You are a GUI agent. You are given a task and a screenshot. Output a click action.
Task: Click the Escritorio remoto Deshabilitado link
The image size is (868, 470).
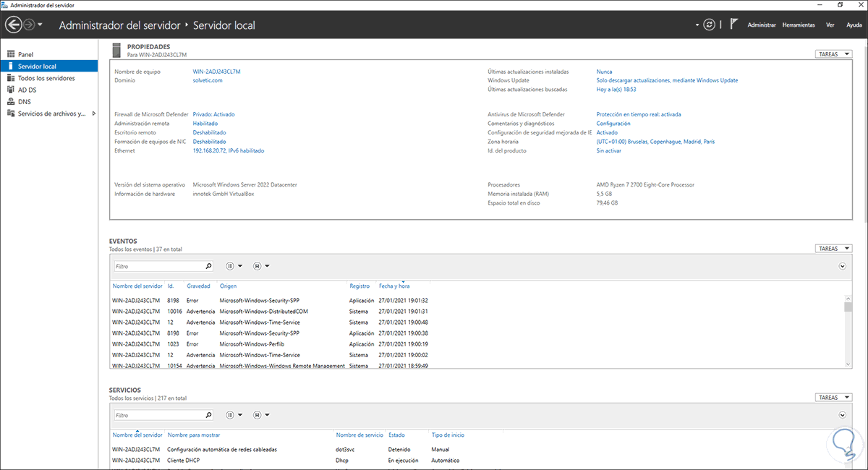click(209, 132)
